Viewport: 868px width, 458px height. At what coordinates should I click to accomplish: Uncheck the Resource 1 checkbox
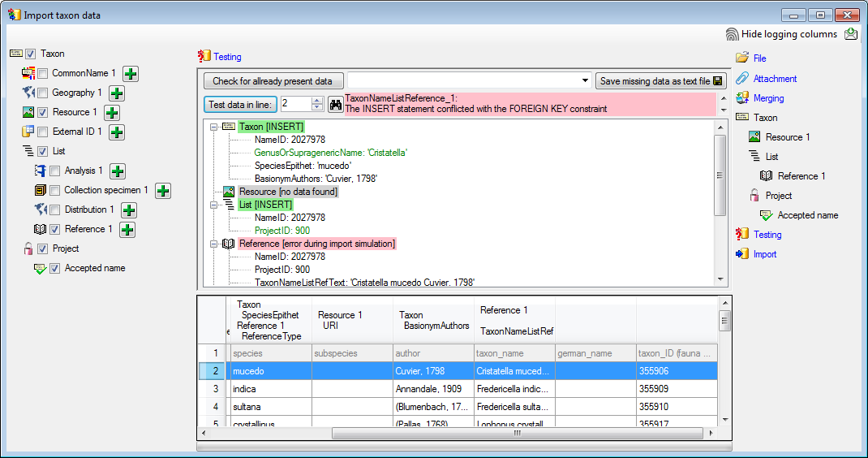point(42,113)
